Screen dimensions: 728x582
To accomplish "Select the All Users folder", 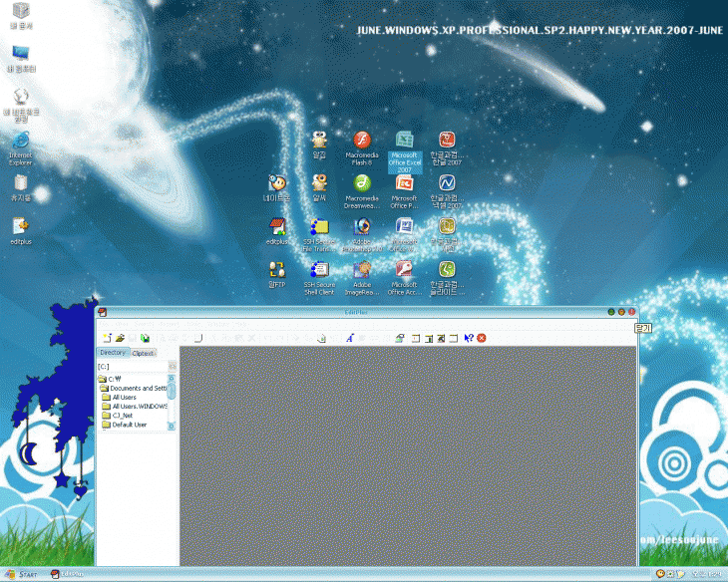I will coord(124,397).
